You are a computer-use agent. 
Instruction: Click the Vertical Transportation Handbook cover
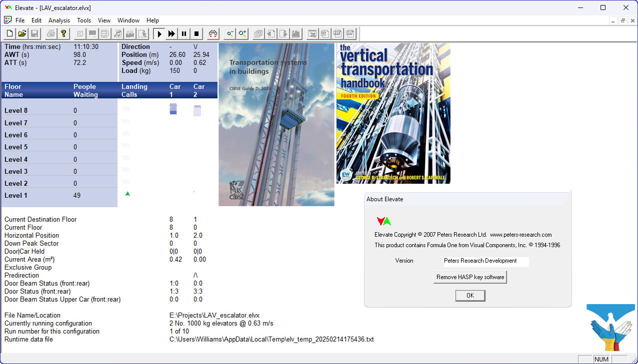point(393,113)
